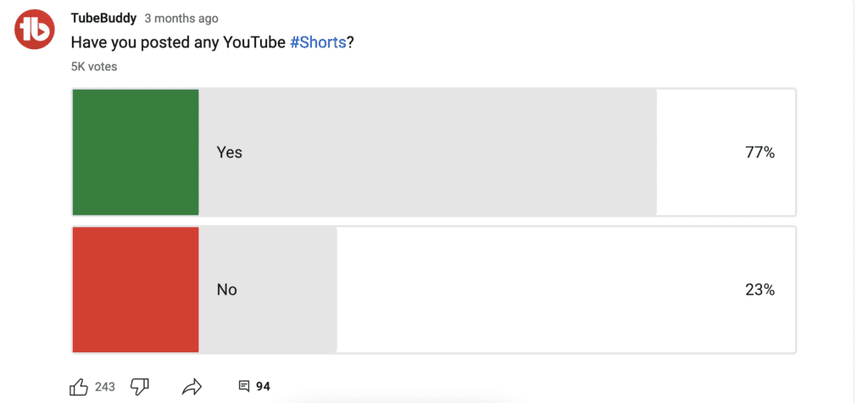This screenshot has height=403, width=868.
Task: Click the red No color block
Action: point(136,290)
